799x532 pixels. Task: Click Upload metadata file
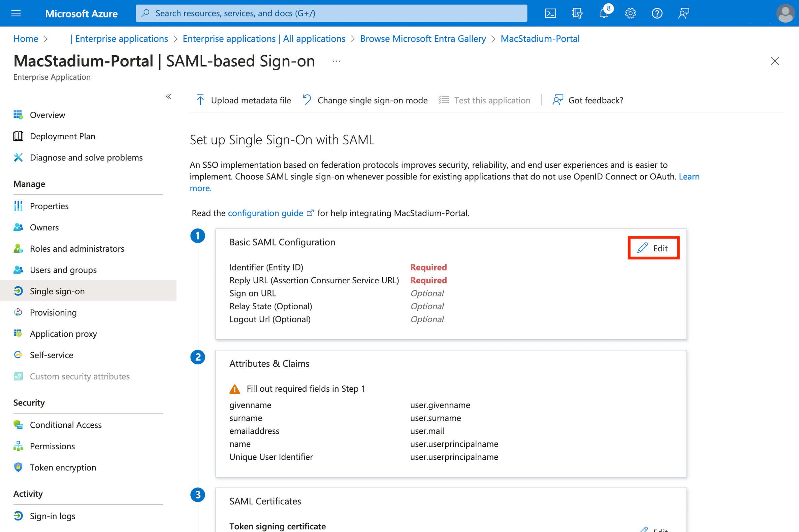(244, 100)
